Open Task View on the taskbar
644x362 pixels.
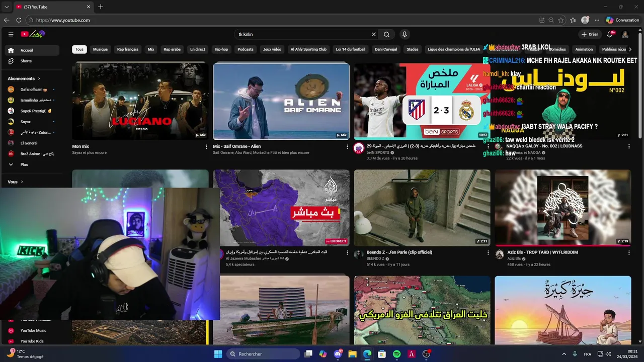click(308, 354)
